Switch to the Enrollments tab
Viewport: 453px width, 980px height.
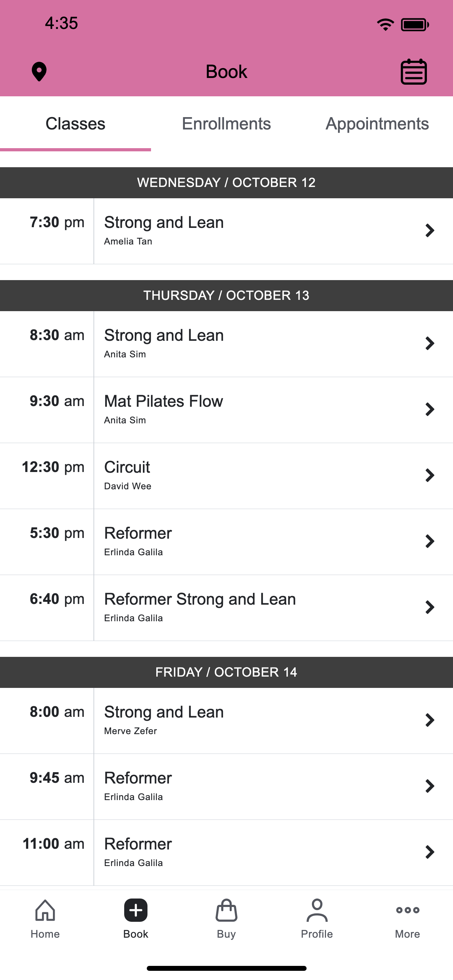tap(226, 123)
